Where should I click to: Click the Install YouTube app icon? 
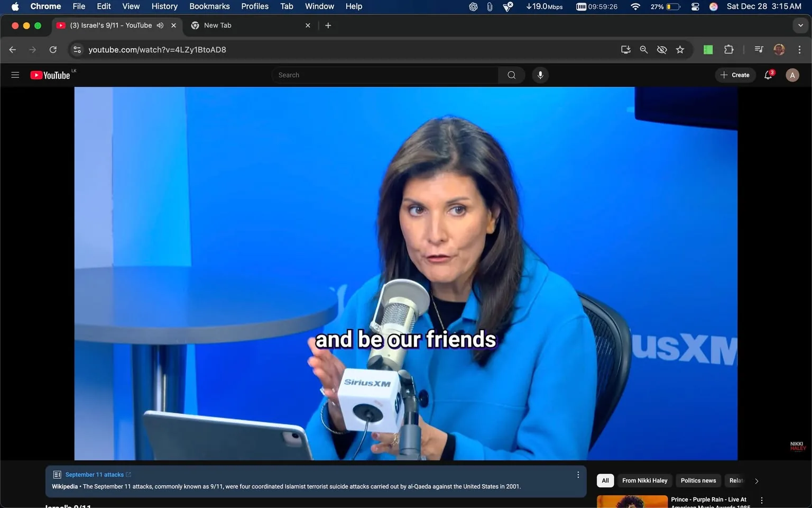point(625,49)
